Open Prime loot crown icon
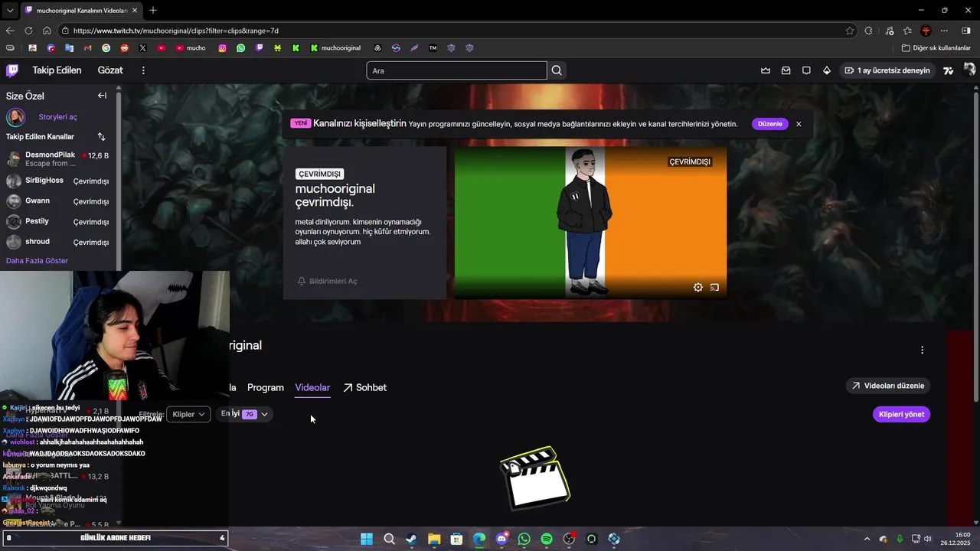This screenshot has width=980, height=551. pyautogui.click(x=766, y=70)
